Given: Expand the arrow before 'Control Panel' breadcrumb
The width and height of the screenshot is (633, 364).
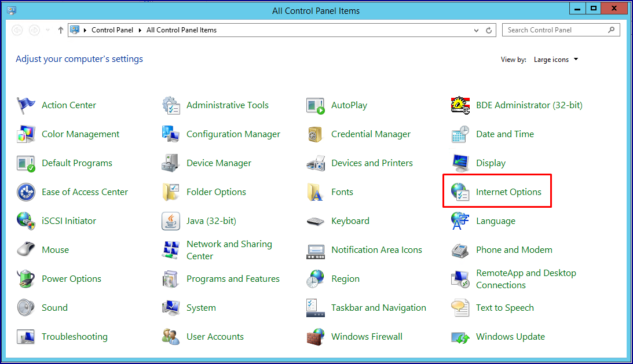Looking at the screenshot, I should click(x=85, y=30).
